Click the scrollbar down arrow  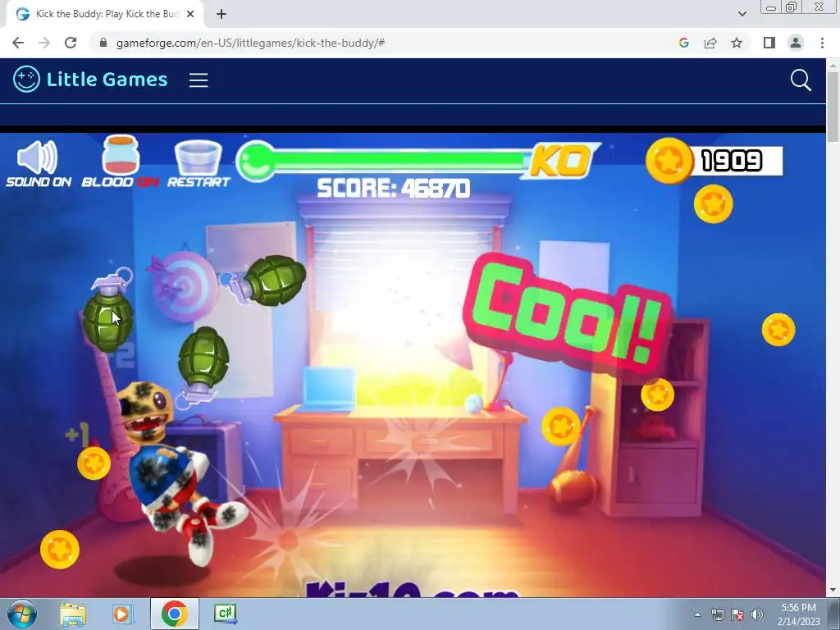coord(833,590)
